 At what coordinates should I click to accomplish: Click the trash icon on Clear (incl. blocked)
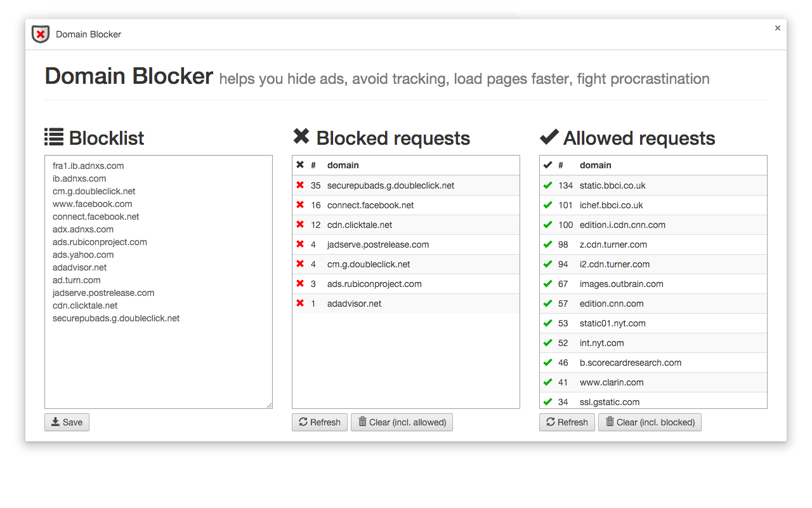click(x=610, y=422)
